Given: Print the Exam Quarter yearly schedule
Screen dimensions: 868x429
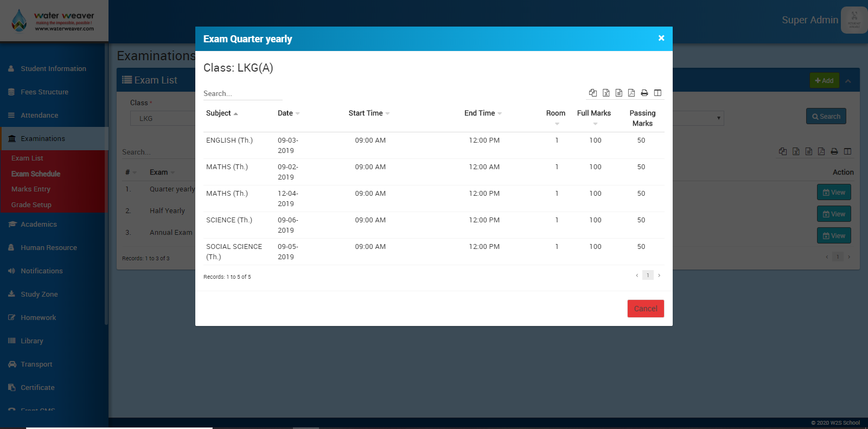Looking at the screenshot, I should tap(644, 93).
